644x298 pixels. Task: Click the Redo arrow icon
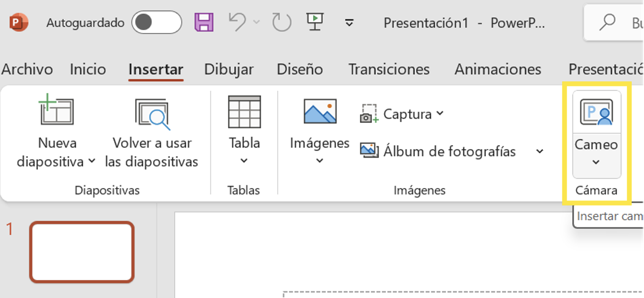click(x=282, y=22)
